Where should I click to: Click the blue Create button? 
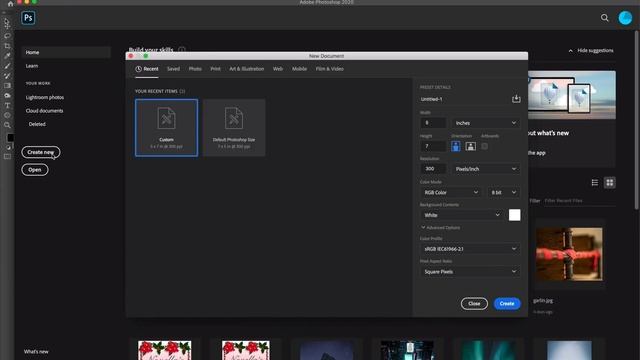click(507, 304)
